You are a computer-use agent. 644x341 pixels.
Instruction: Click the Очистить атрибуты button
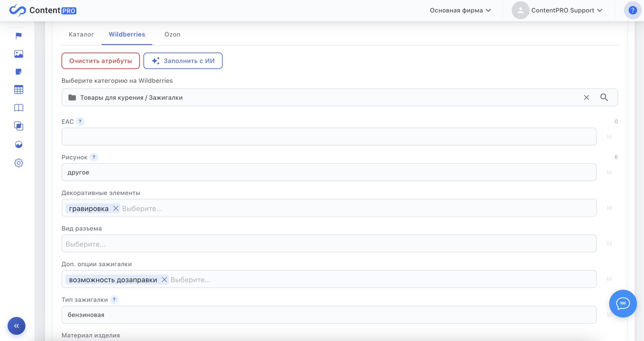(100, 61)
